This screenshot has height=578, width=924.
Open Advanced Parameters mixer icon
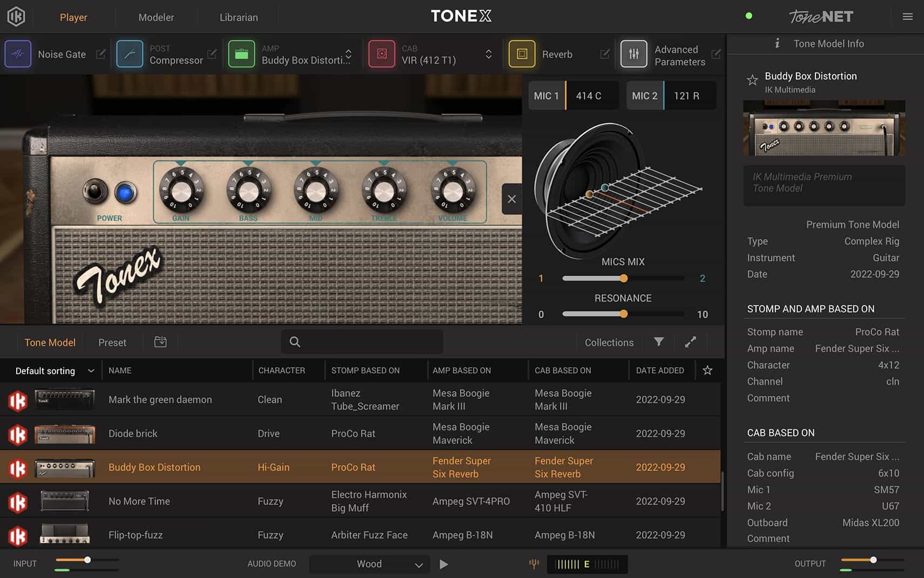[x=633, y=54]
